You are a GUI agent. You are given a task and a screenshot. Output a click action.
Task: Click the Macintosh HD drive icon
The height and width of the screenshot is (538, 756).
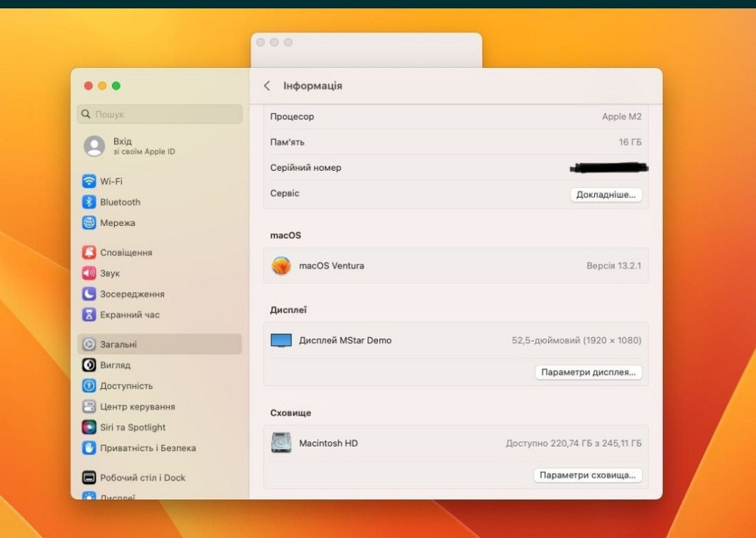pos(281,444)
